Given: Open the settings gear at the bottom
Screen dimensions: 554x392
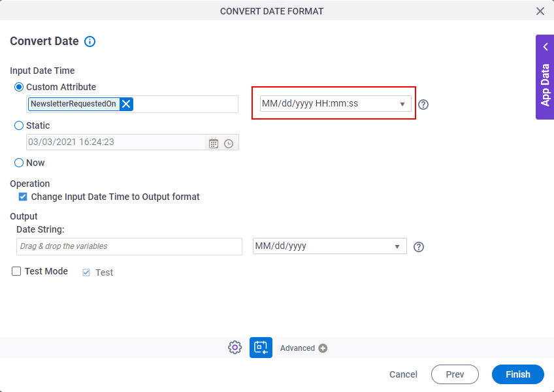Looking at the screenshot, I should (x=235, y=348).
